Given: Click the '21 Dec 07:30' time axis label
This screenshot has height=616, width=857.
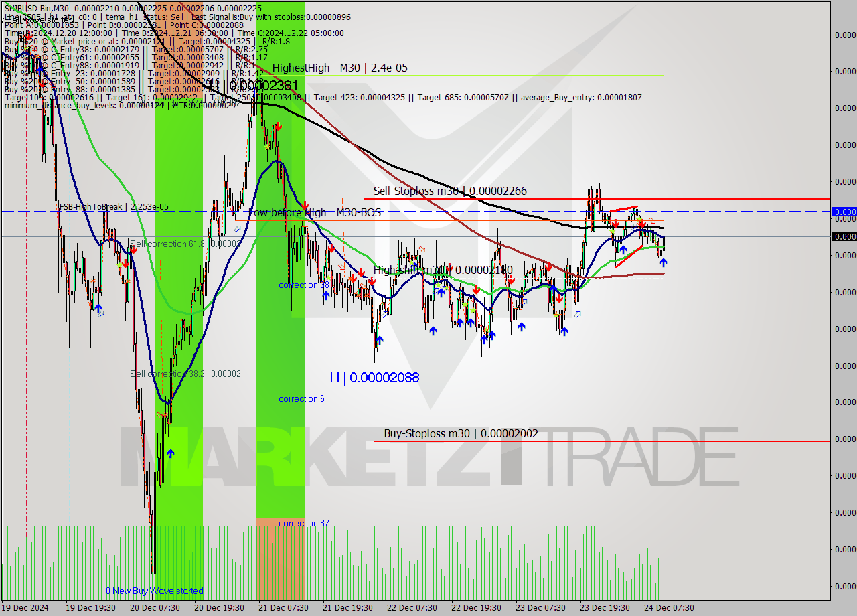Looking at the screenshot, I should (x=283, y=607).
